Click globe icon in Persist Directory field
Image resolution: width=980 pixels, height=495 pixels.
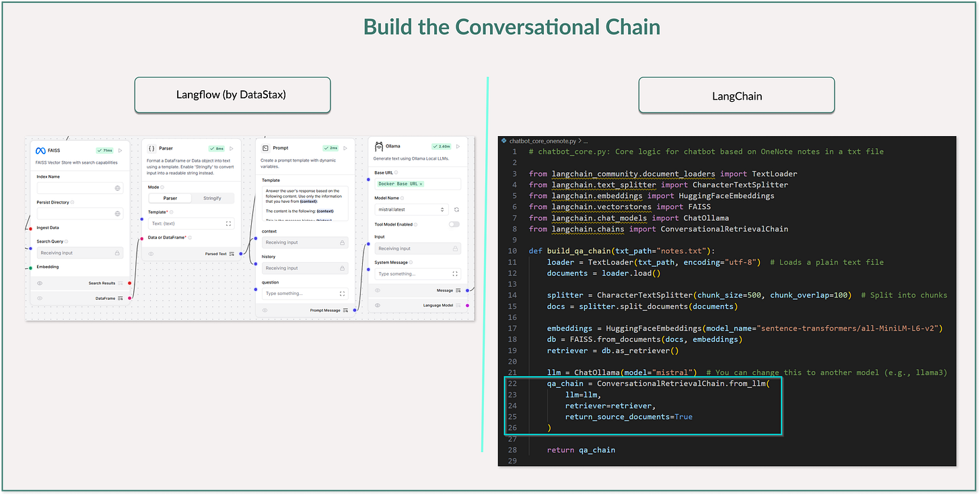[x=118, y=213]
